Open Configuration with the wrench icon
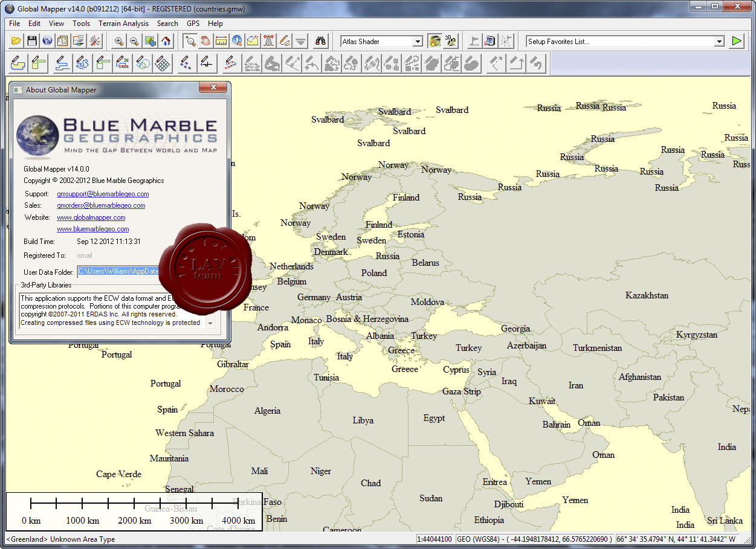The height and width of the screenshot is (549, 756). (x=95, y=42)
